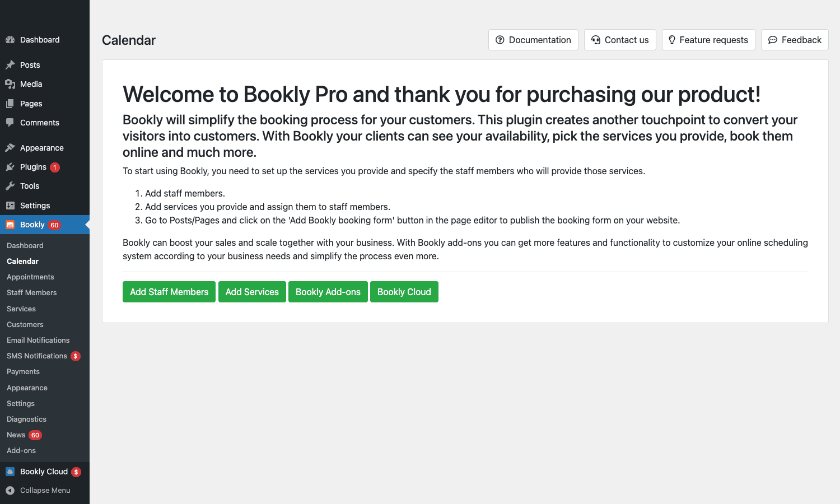840x504 pixels.
Task: Click the 'Welcome to Bookly Pro' headline
Action: pos(441,95)
